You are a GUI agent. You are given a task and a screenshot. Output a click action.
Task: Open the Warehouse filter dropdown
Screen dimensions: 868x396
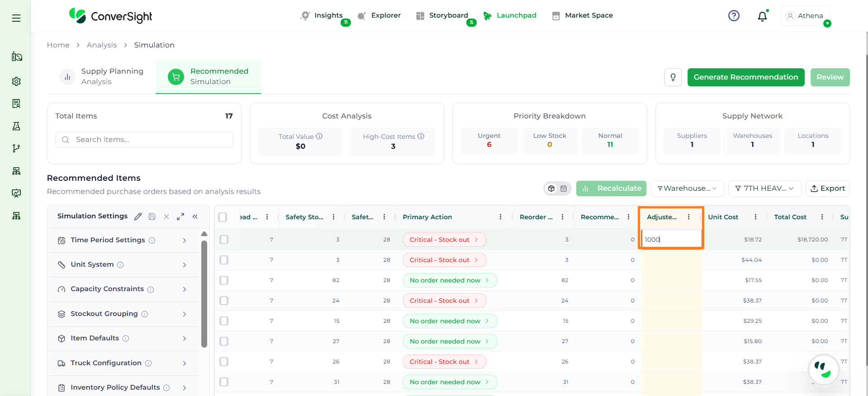687,189
